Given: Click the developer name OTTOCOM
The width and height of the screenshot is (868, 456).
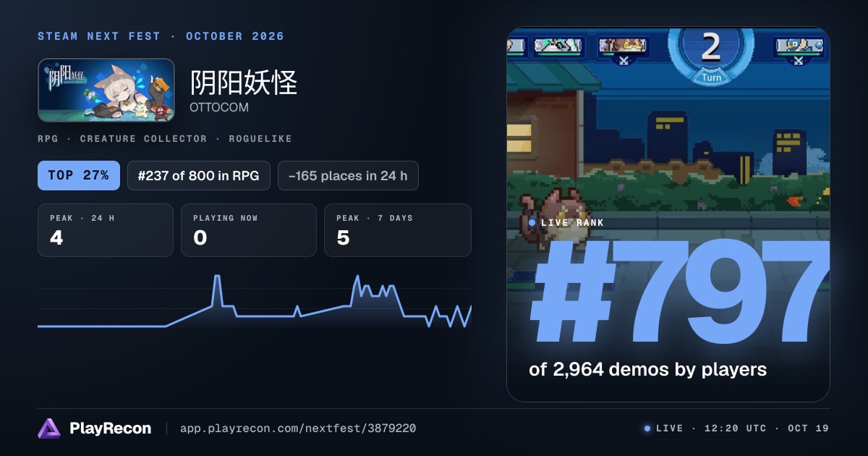Looking at the screenshot, I should (219, 107).
